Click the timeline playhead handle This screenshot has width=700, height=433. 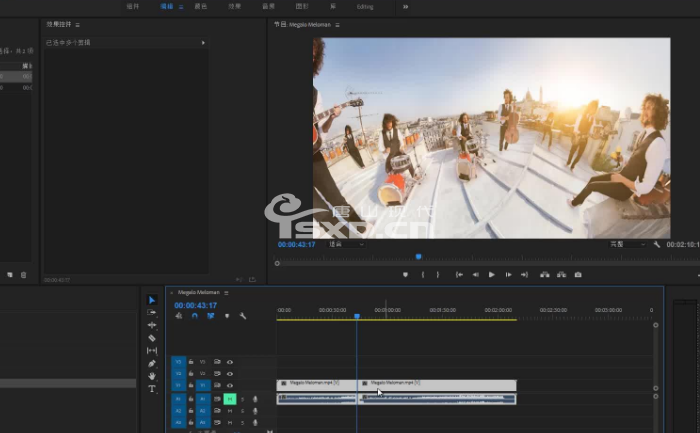tap(357, 316)
